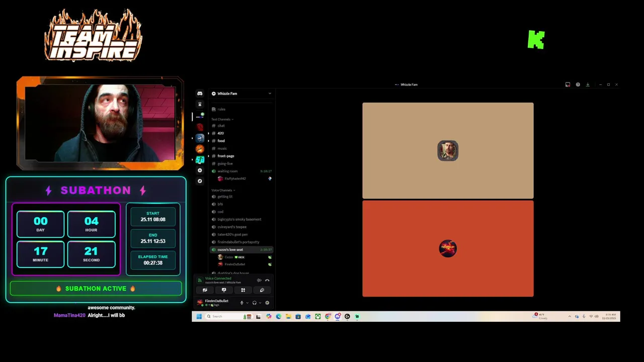
Task: Click the Add a Server plus icon
Action: click(200, 170)
